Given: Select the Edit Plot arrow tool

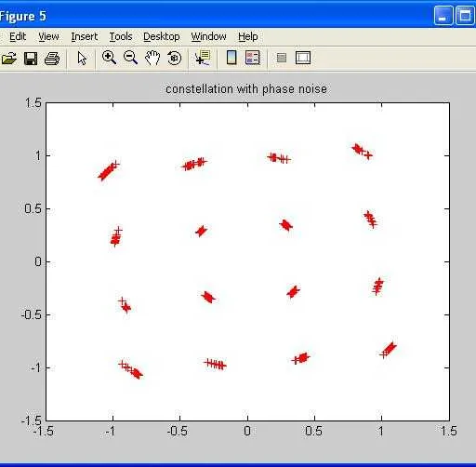Looking at the screenshot, I should pos(82,58).
